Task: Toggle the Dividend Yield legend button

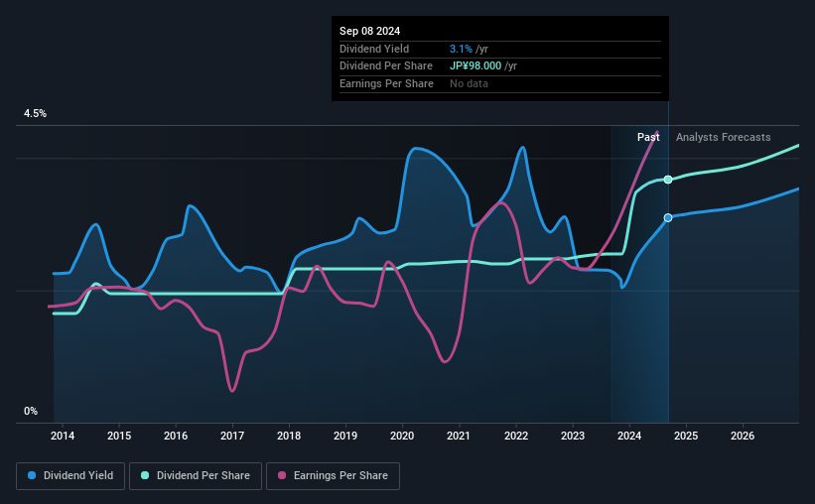Action: 70,476
